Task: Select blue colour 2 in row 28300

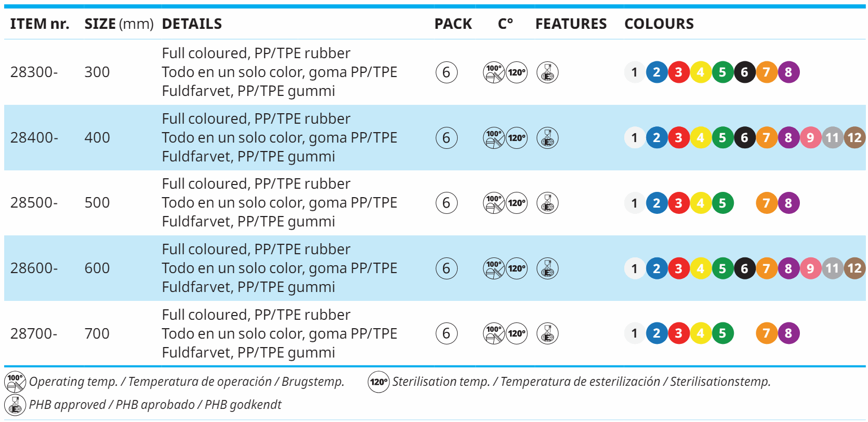Action: [657, 72]
